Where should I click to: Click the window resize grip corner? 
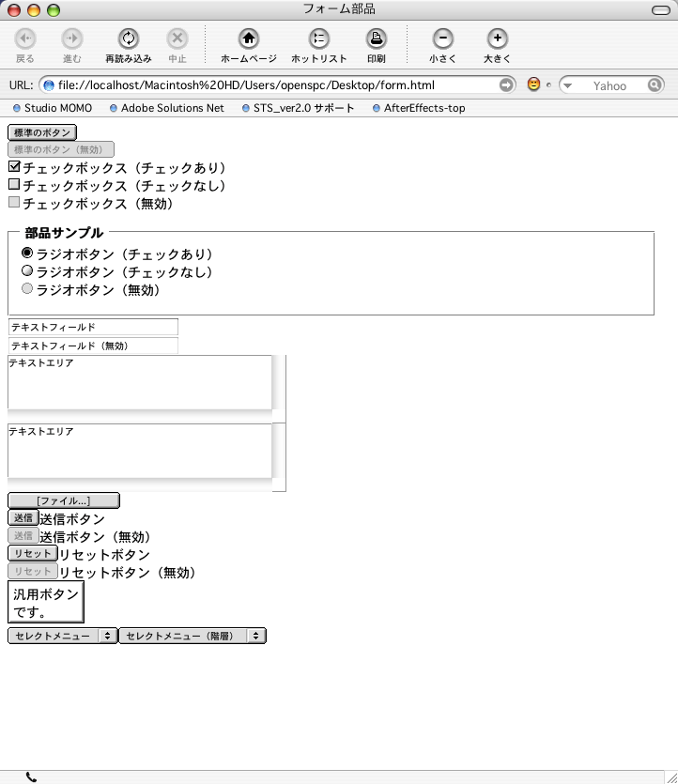(x=672, y=777)
